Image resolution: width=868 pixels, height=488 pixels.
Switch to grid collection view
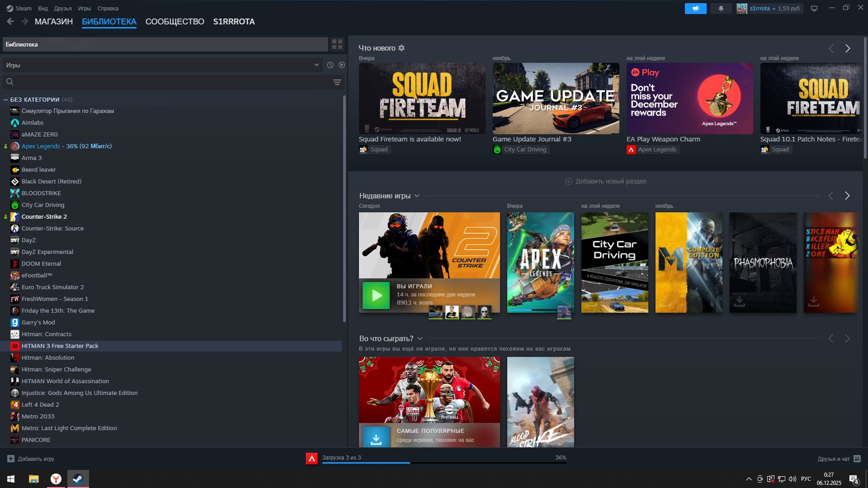tap(337, 44)
